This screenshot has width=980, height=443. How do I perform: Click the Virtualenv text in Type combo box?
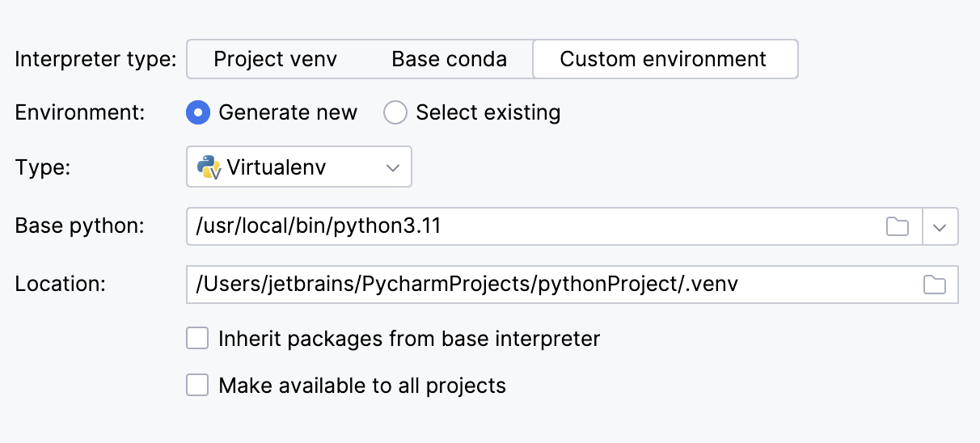point(276,167)
